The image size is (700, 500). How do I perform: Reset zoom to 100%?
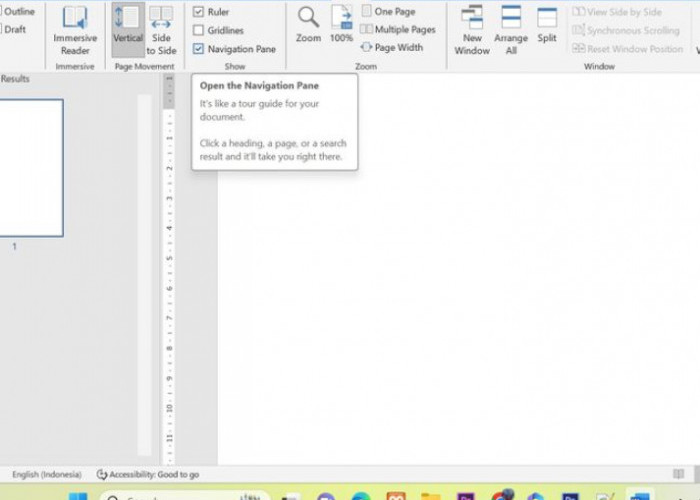(x=341, y=24)
